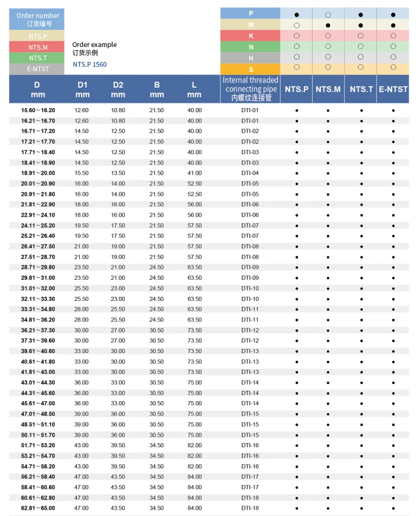Select the green NTS.T legend label

[x=37, y=58]
